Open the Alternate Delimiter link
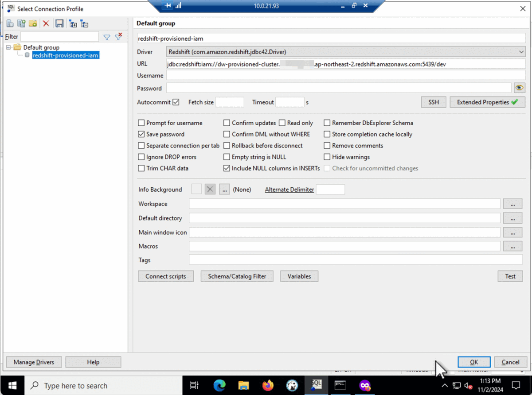Screen dimensions: 532x395 coord(289,190)
